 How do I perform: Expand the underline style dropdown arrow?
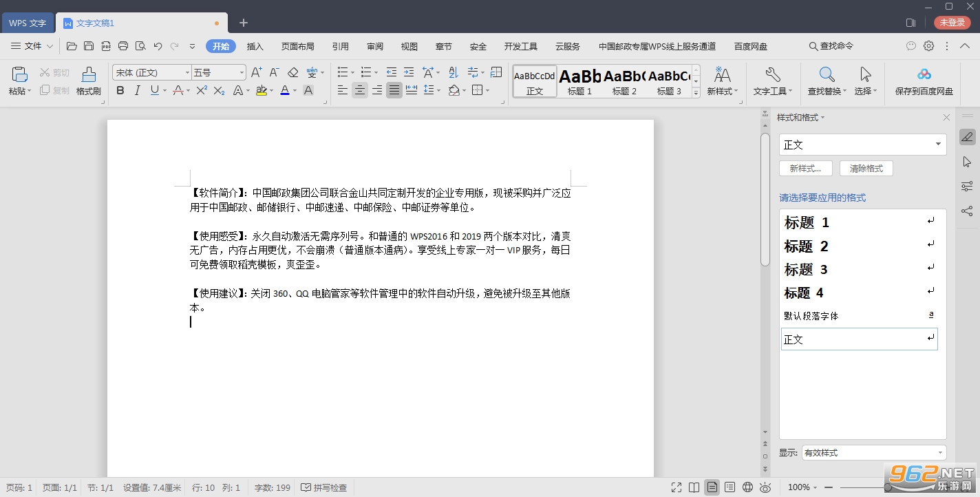(164, 90)
